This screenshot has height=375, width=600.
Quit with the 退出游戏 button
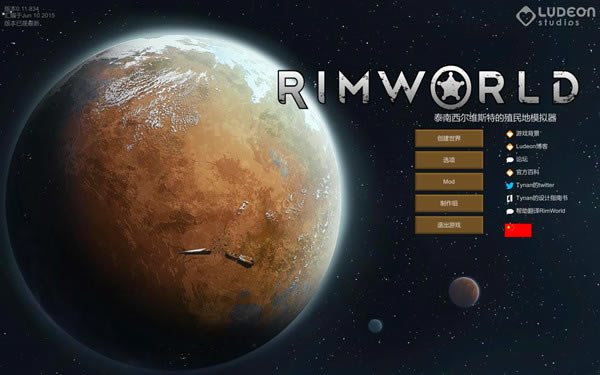[x=449, y=225]
